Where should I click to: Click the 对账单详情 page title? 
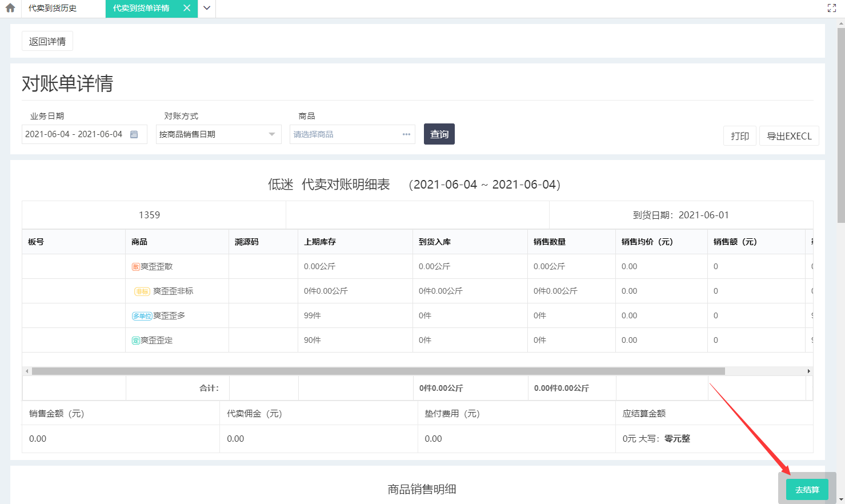point(67,83)
